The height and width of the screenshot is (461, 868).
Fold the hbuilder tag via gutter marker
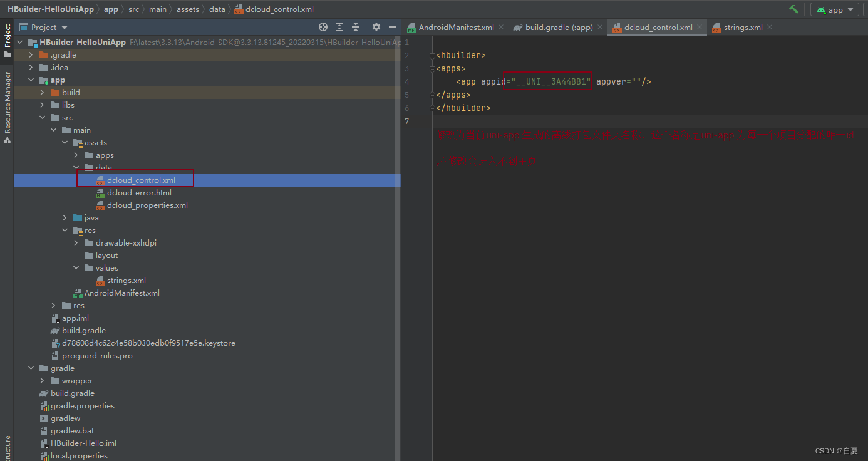pos(432,55)
